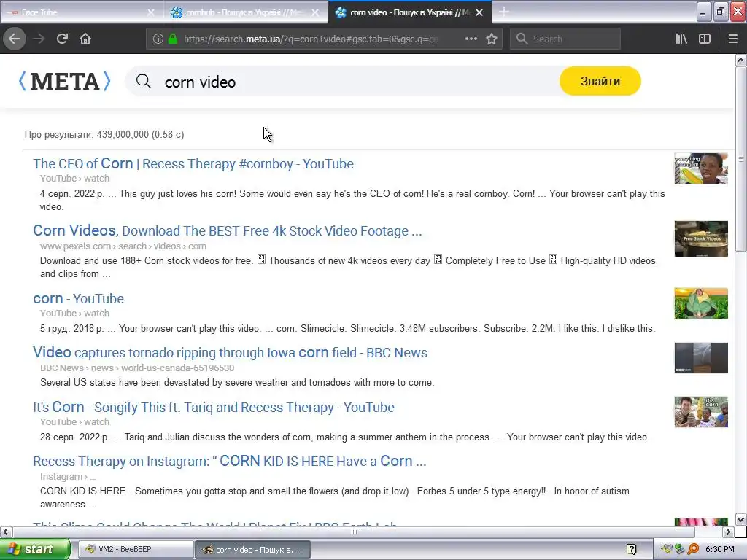
Task: Toggle the sidebar view icon
Action: coord(705,39)
